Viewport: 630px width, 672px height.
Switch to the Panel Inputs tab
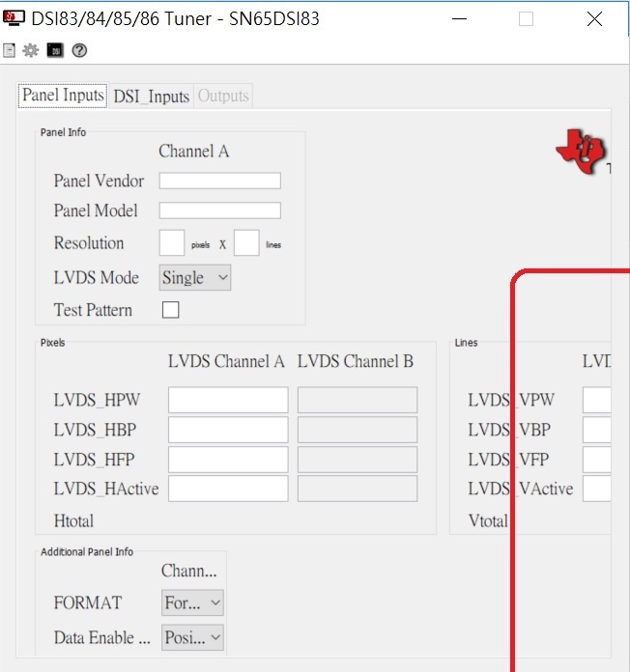point(63,96)
